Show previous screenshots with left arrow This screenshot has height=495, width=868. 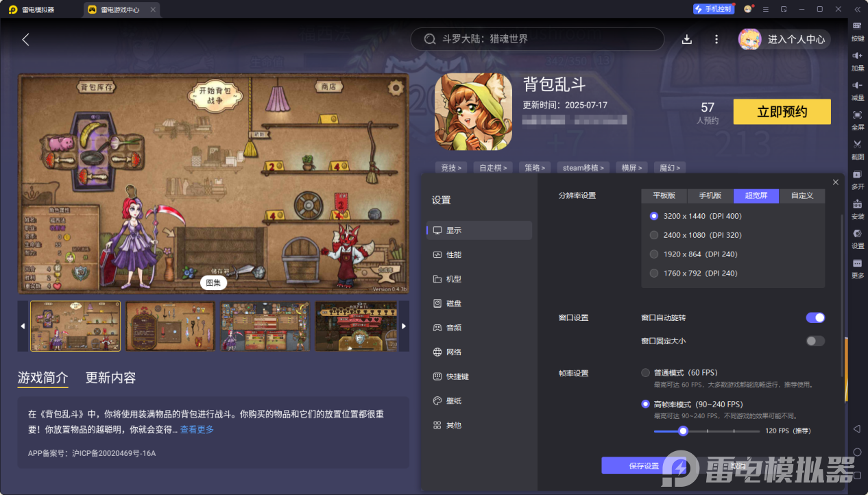[23, 326]
